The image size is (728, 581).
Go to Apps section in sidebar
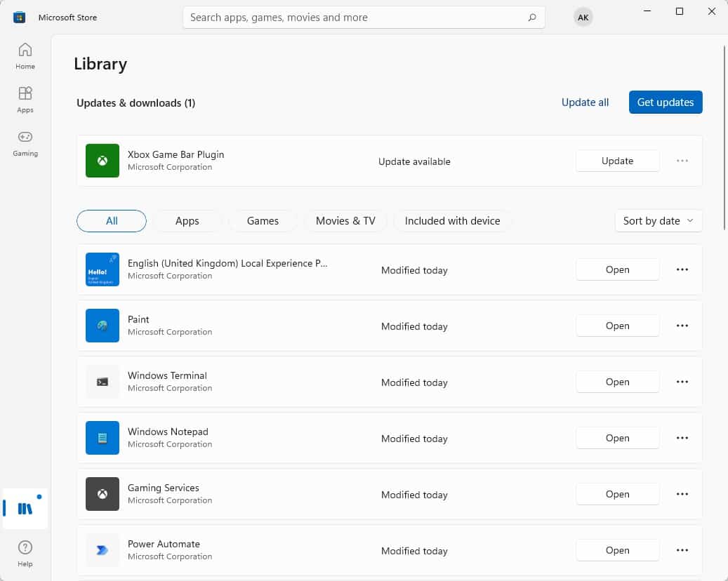point(25,100)
